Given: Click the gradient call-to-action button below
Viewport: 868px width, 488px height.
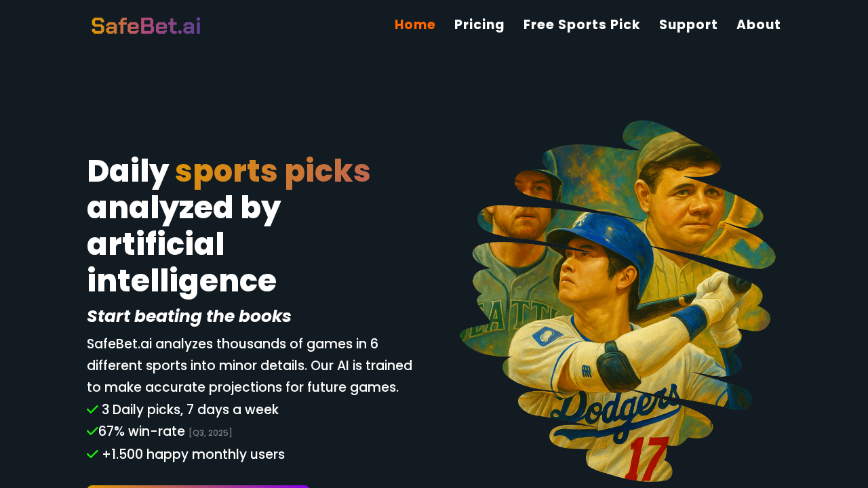Looking at the screenshot, I should pyautogui.click(x=197, y=487).
